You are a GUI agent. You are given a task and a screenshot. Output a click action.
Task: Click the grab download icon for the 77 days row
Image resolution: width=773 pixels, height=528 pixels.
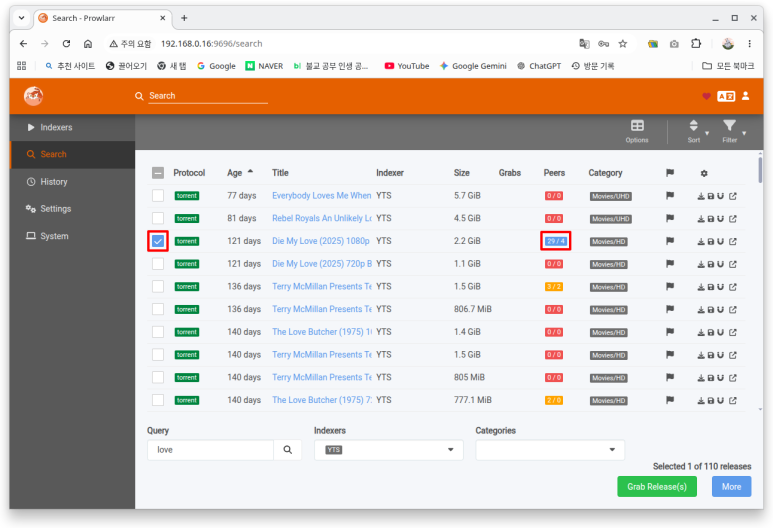click(701, 196)
